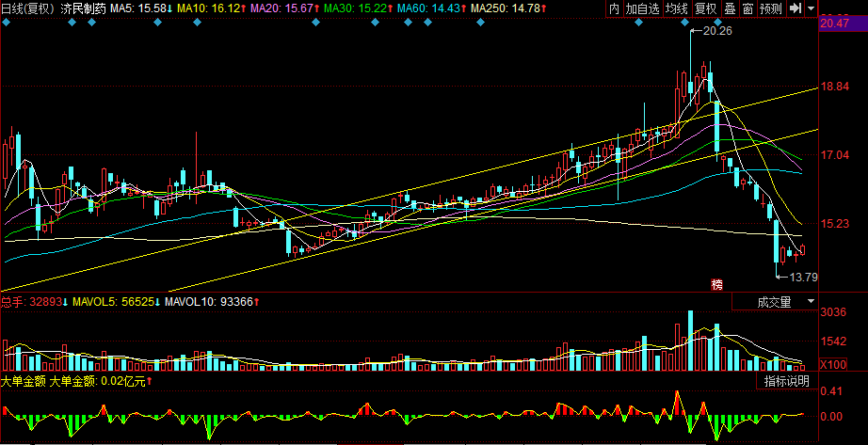Click the arrow beside 成交量
The image size is (868, 445).
811,302
